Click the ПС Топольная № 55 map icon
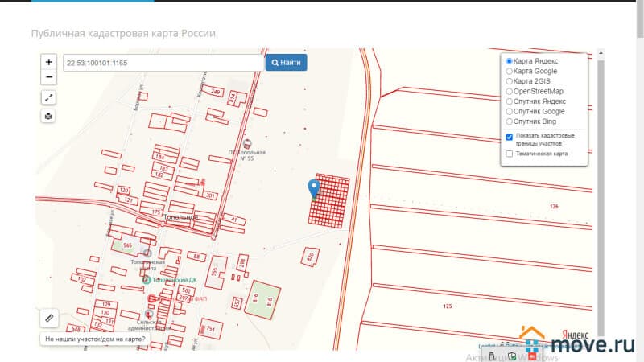This screenshot has width=644, height=362. (x=247, y=144)
